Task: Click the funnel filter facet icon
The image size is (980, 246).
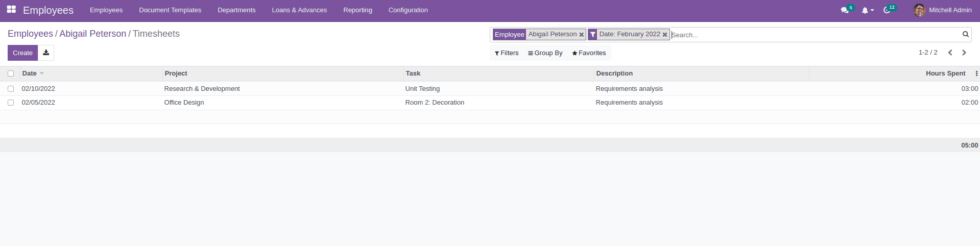Action: click(x=592, y=34)
